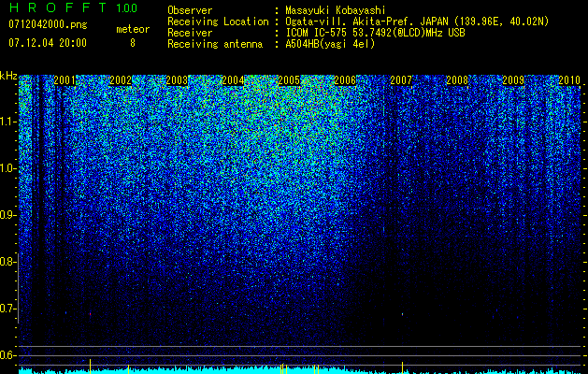The height and width of the screenshot is (374, 588).
Task: Click the 'Receiver' field label
Action: pos(190,33)
